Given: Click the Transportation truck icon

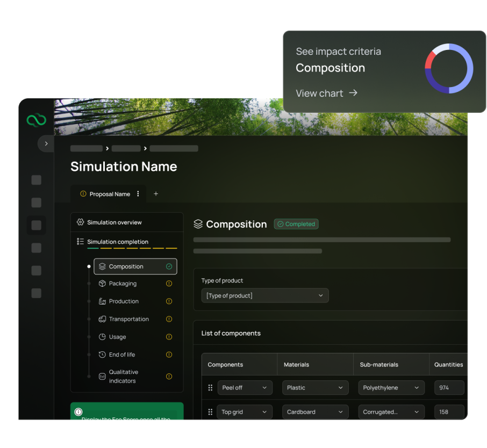Looking at the screenshot, I should pos(102,319).
